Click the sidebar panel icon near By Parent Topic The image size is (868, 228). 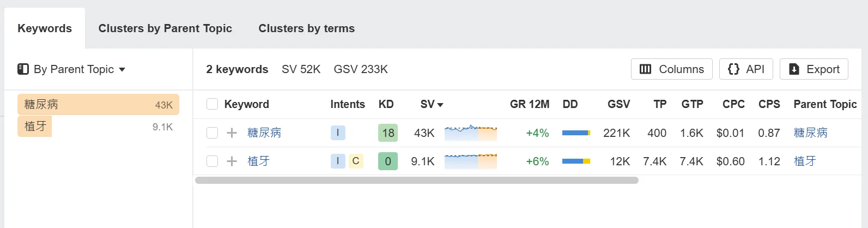23,69
